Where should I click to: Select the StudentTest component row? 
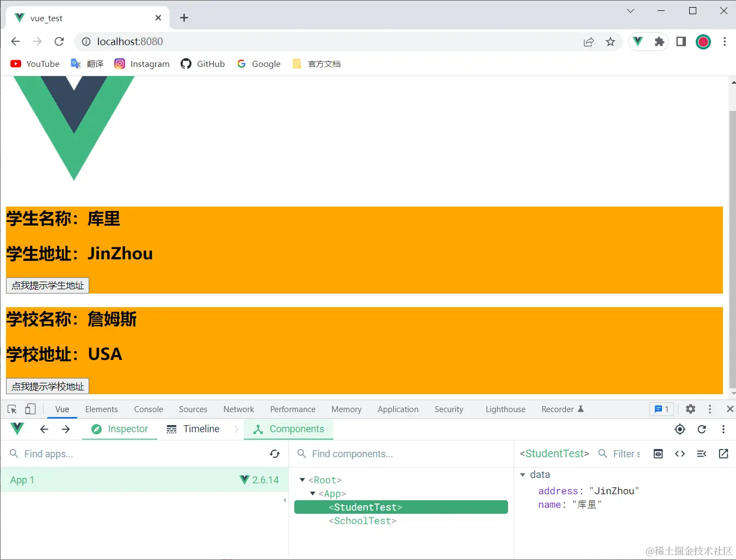point(401,507)
